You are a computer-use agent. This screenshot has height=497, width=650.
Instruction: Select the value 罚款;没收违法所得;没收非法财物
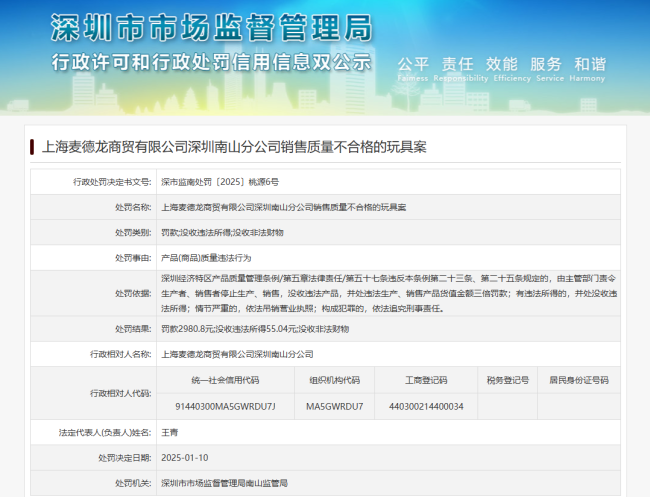pos(222,233)
